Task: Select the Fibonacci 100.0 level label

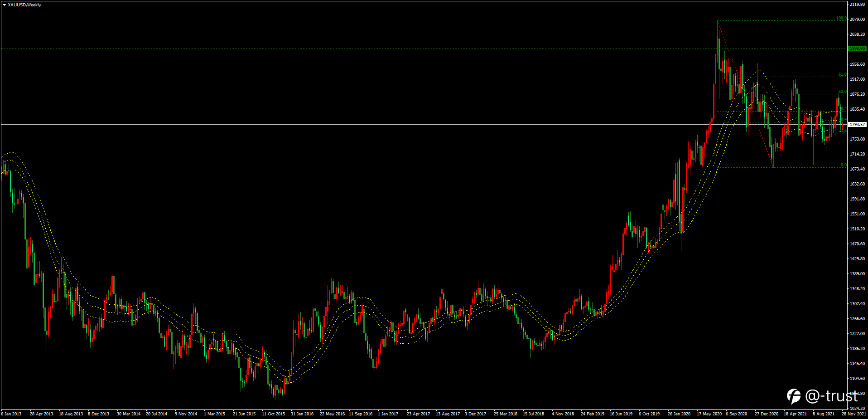Action: click(841, 19)
